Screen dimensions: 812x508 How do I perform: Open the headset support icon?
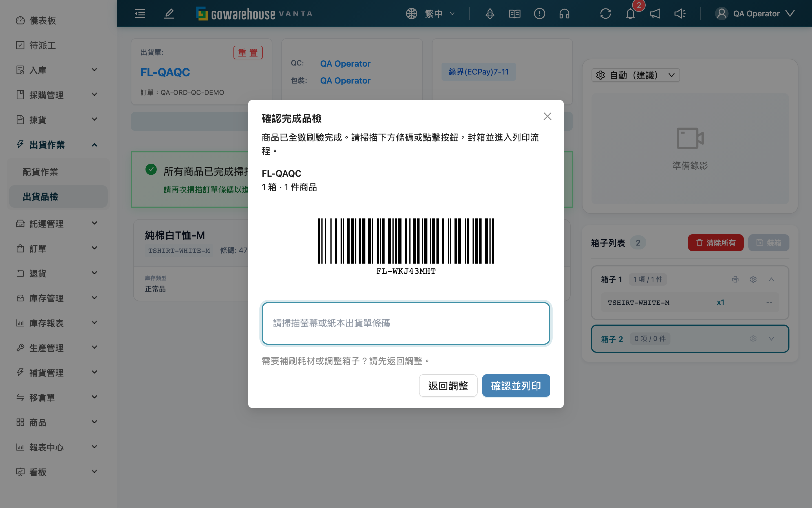coord(564,14)
